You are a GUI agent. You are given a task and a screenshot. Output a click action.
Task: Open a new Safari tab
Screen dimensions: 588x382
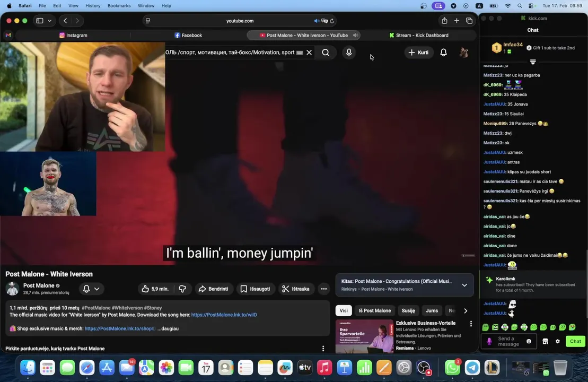[x=457, y=21]
